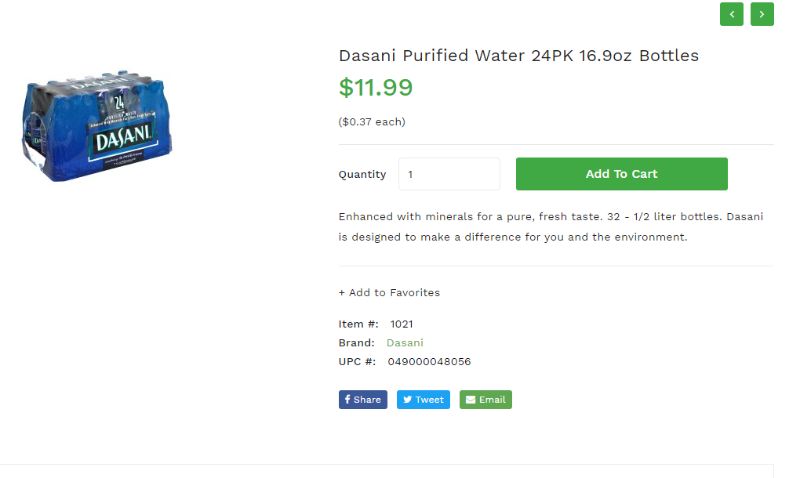Image resolution: width=800 pixels, height=478 pixels.
Task: Click the $0.37 each unit price
Action: 372,122
